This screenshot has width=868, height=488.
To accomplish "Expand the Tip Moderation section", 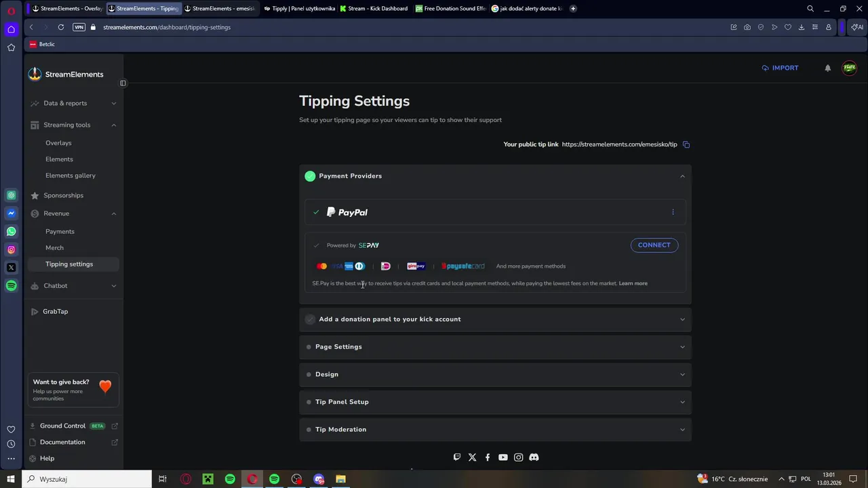I will [495, 430].
